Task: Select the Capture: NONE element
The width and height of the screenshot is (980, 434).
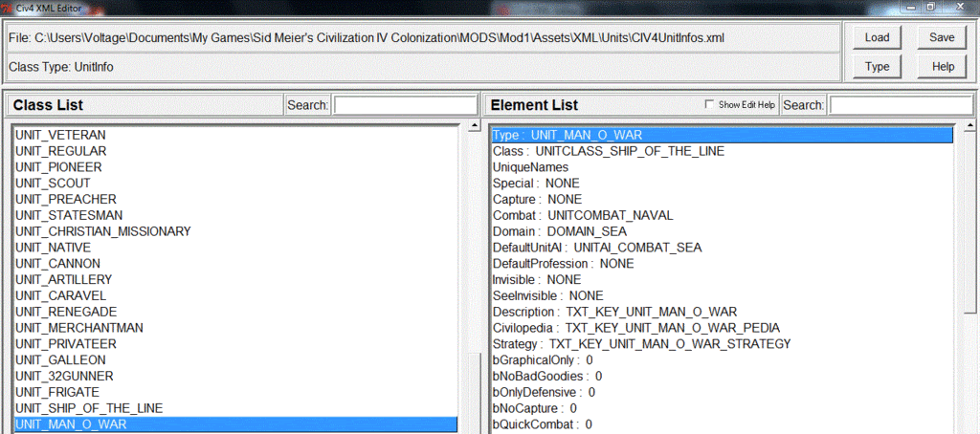Action: pyautogui.click(x=722, y=200)
